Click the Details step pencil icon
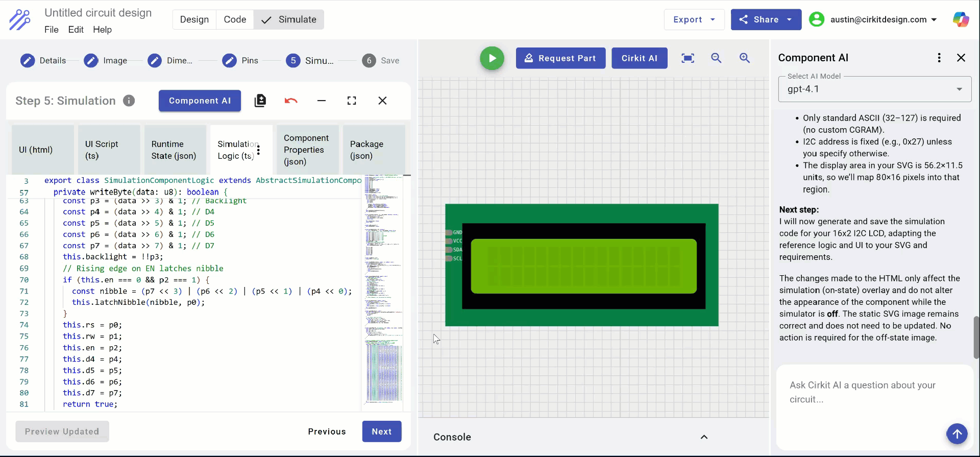Screen dimensions: 980x457 click(x=28, y=61)
